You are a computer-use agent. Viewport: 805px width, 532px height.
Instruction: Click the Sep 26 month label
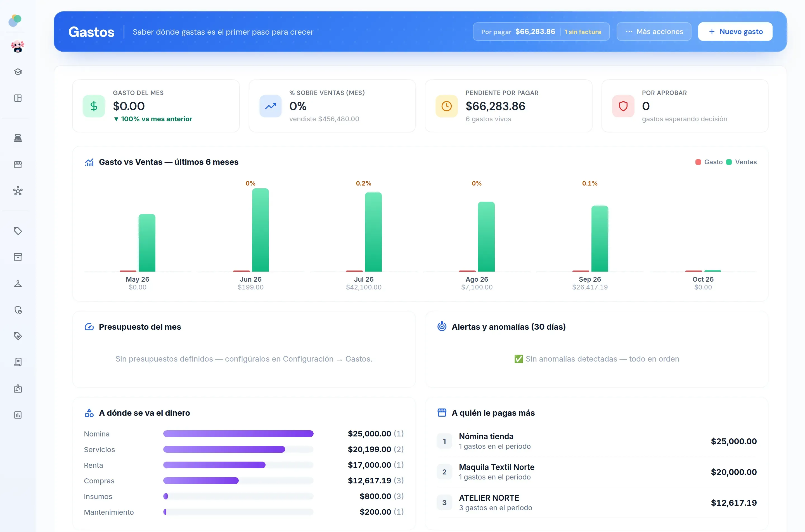(x=590, y=279)
